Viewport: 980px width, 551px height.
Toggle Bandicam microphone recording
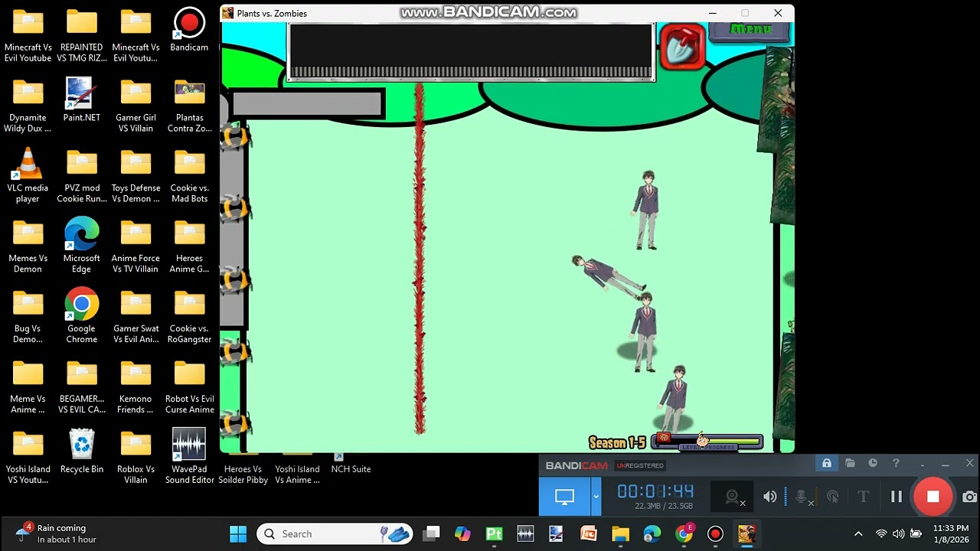801,497
